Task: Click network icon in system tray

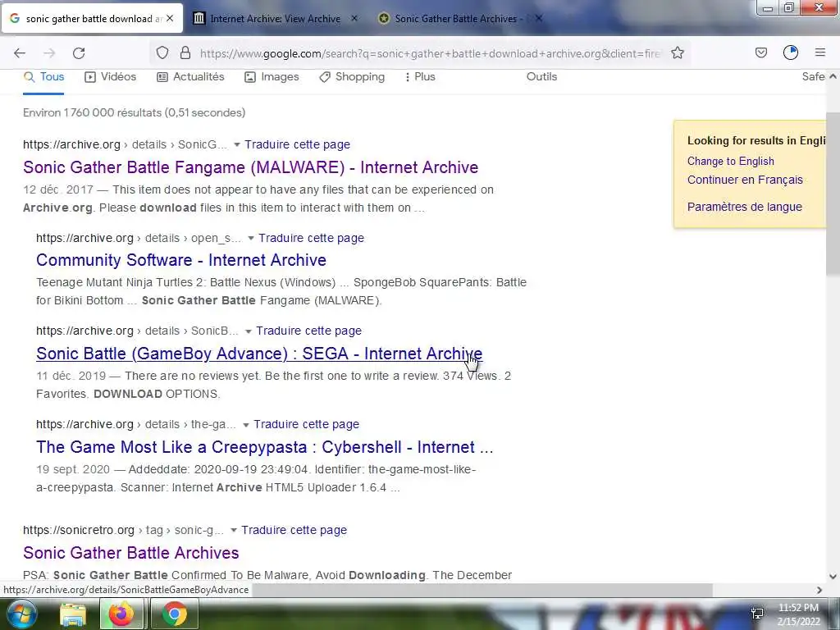Action: 757,614
